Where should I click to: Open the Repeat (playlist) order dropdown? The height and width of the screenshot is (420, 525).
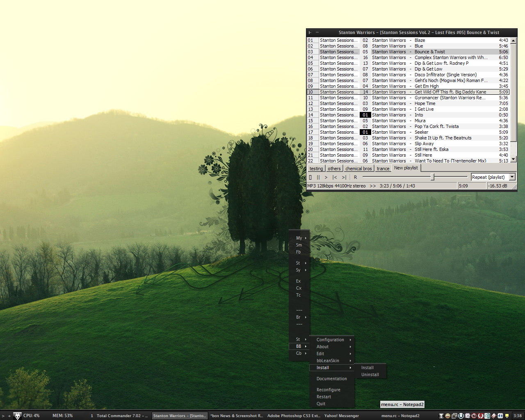point(512,177)
